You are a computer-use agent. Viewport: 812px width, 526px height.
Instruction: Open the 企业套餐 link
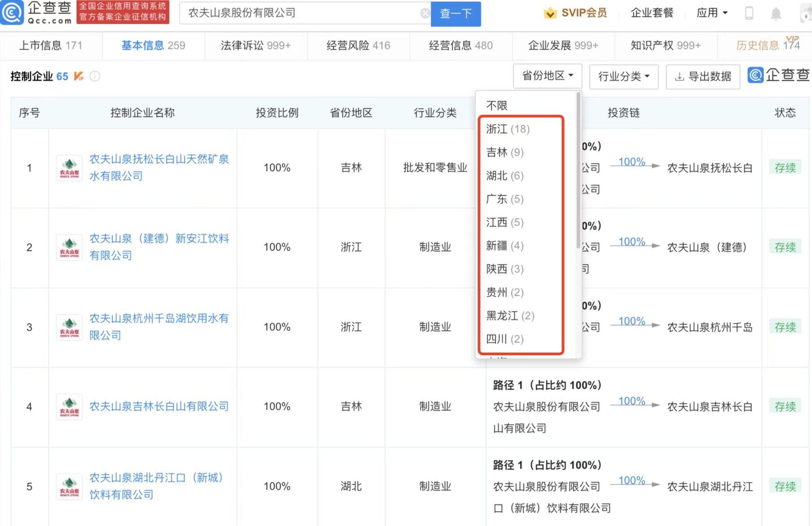[652, 13]
